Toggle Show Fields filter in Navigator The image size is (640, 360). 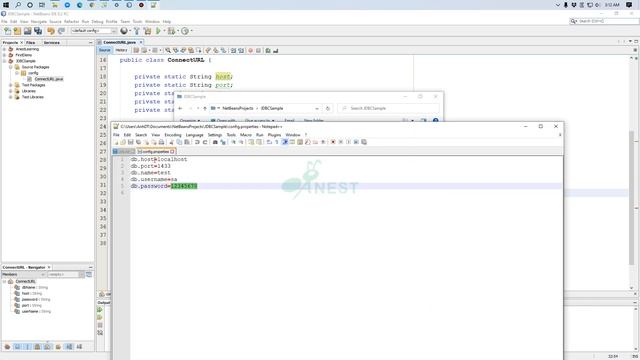(18, 347)
